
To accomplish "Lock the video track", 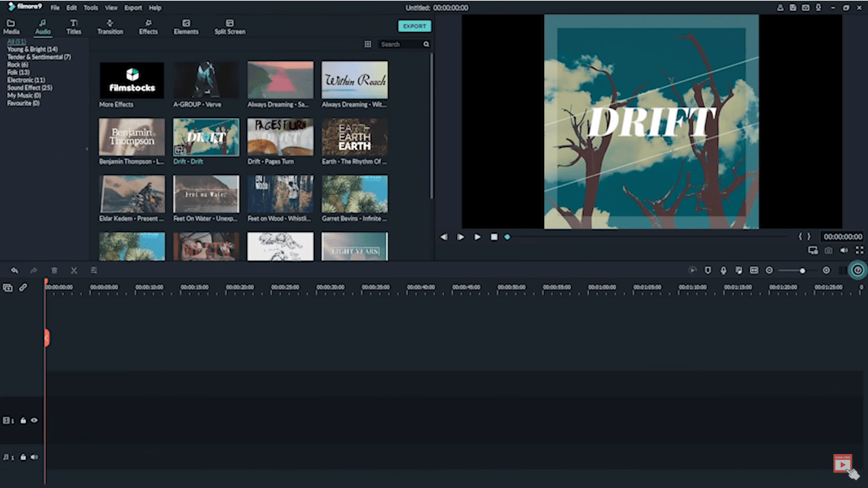I will click(x=22, y=420).
